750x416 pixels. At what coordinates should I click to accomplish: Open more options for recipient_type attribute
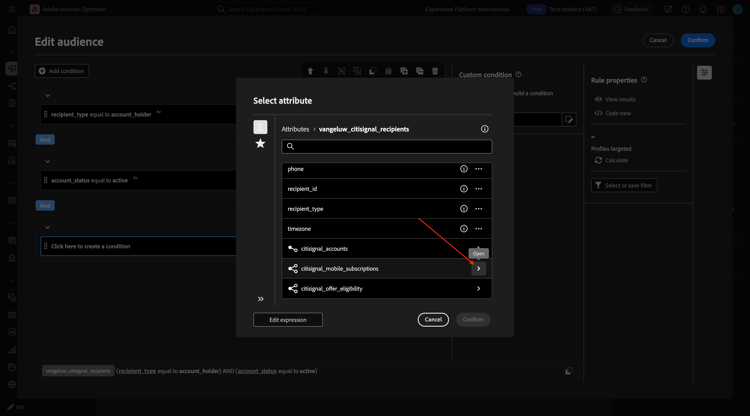click(x=478, y=209)
